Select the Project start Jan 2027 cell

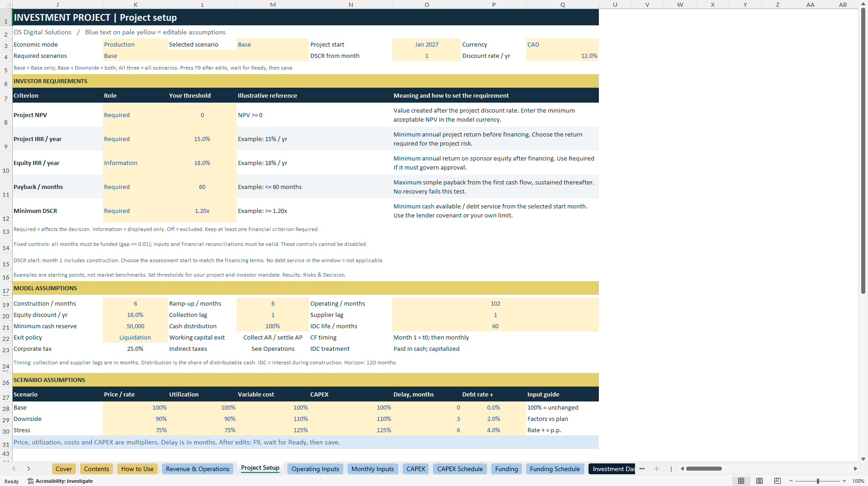[x=427, y=44]
